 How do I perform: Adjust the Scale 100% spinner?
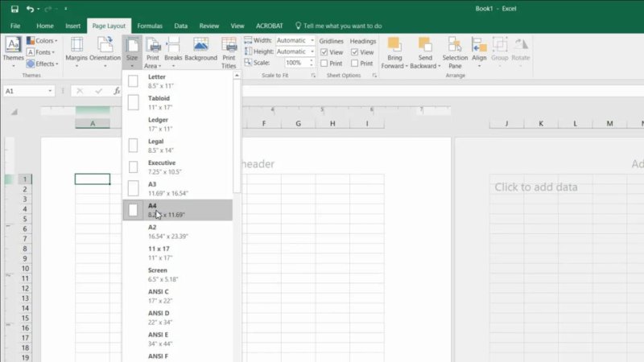(311, 63)
